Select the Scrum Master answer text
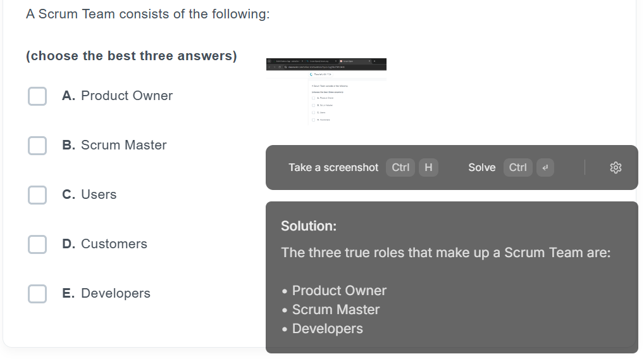This screenshot has width=644, height=361. [x=123, y=145]
